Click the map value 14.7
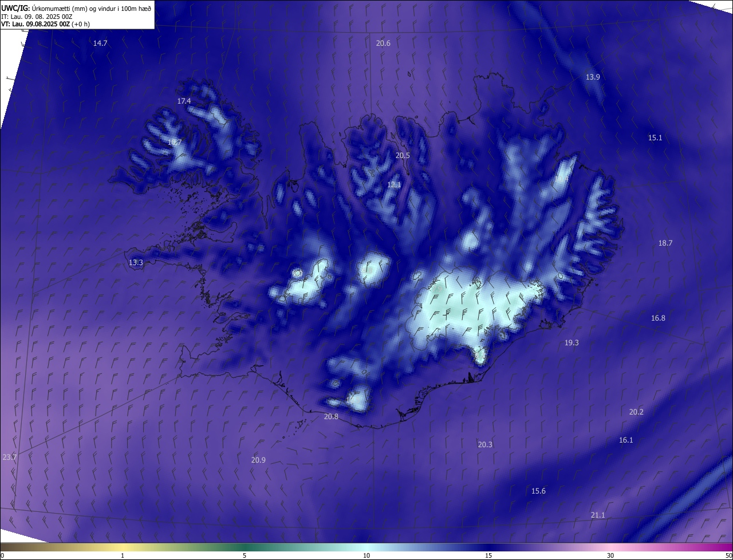The width and height of the screenshot is (733, 560). click(100, 44)
